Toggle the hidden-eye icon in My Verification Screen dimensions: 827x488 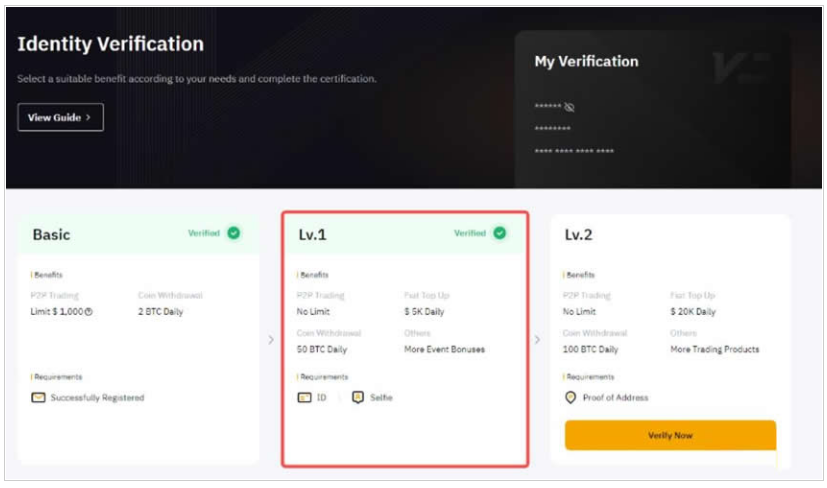[569, 108]
